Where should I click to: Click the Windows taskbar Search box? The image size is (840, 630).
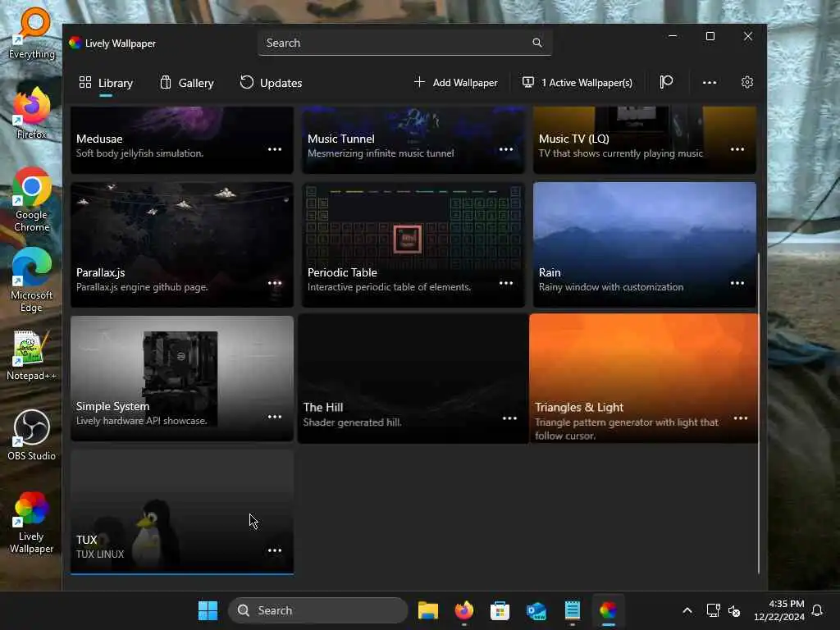coord(318,610)
